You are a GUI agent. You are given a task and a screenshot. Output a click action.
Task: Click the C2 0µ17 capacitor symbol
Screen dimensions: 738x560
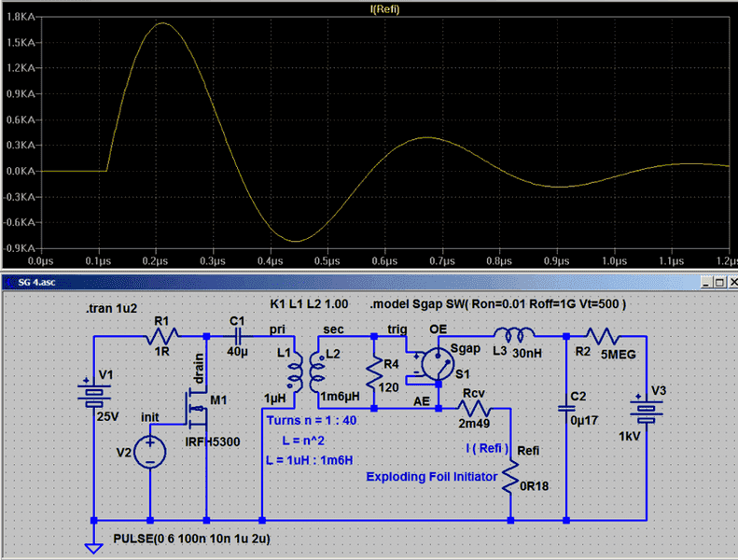pyautogui.click(x=565, y=408)
